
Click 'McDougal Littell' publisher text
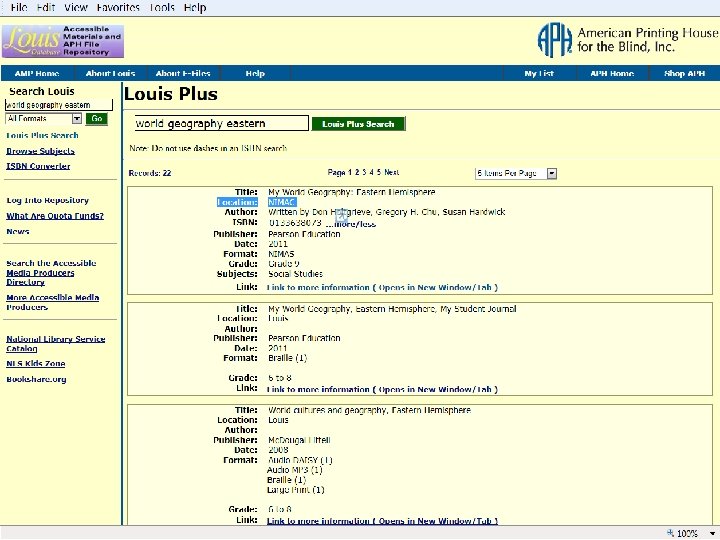pyautogui.click(x=299, y=440)
